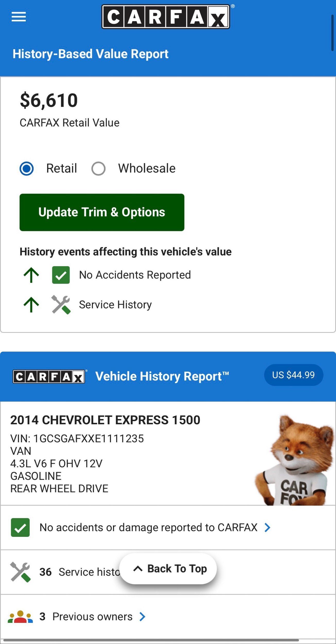Viewport: 336px width, 644px height.
Task: Click the 36 service history tools icon
Action: click(x=20, y=572)
